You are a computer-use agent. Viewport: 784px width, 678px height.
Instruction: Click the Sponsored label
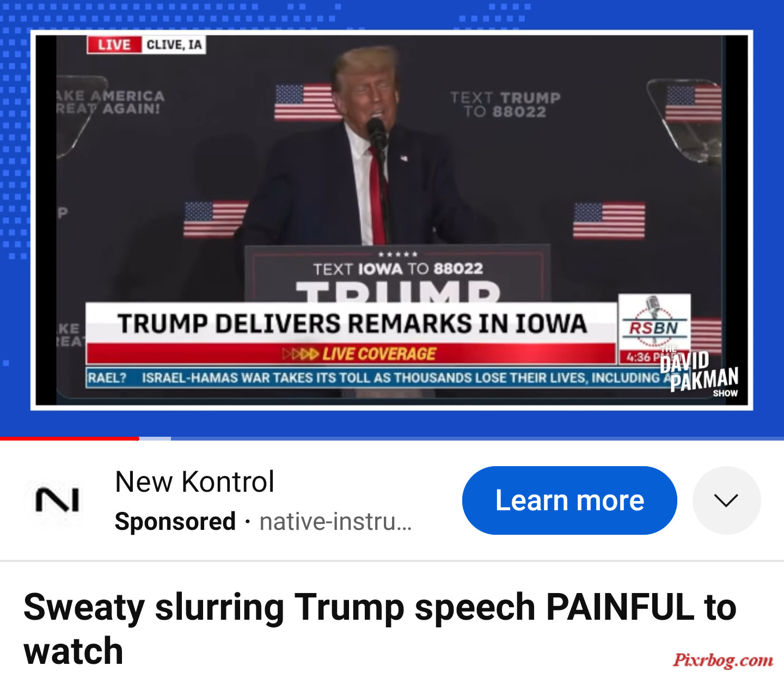175,522
